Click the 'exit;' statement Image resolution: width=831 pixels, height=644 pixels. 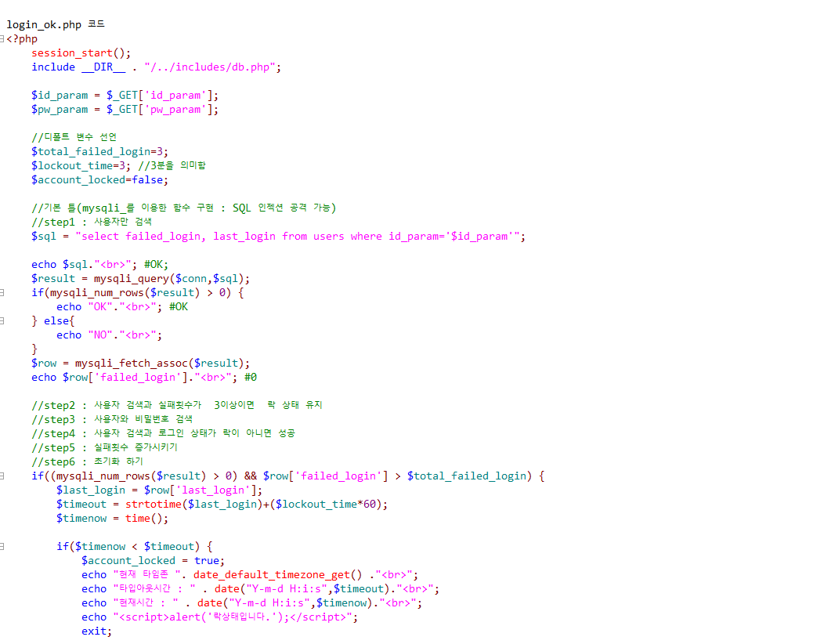[96, 631]
